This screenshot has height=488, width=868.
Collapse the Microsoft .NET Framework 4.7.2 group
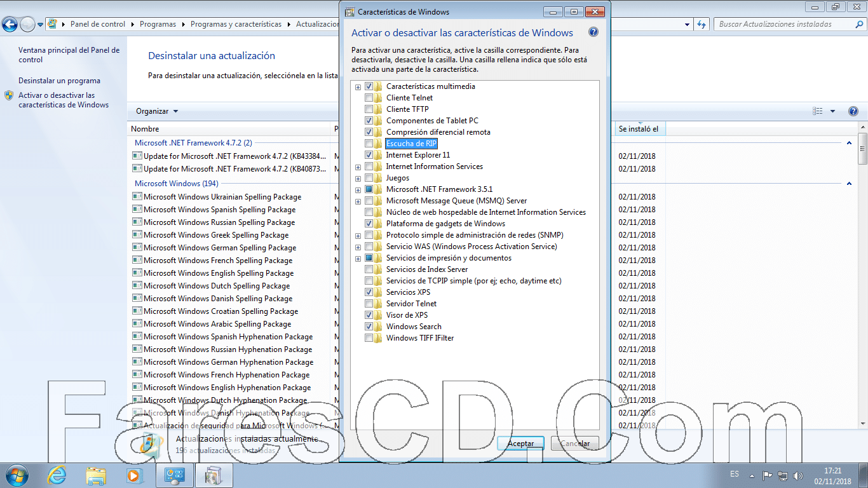(850, 143)
